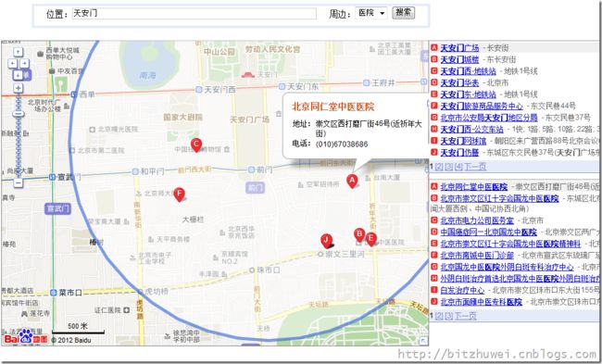Open the 天安门东-地铁站 result link

coord(468,94)
